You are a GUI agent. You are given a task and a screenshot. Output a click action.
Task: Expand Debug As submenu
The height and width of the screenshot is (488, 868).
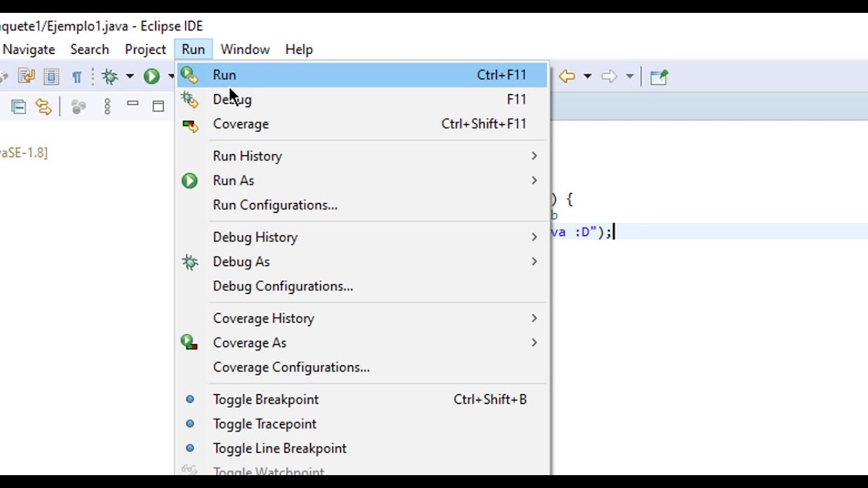point(362,262)
